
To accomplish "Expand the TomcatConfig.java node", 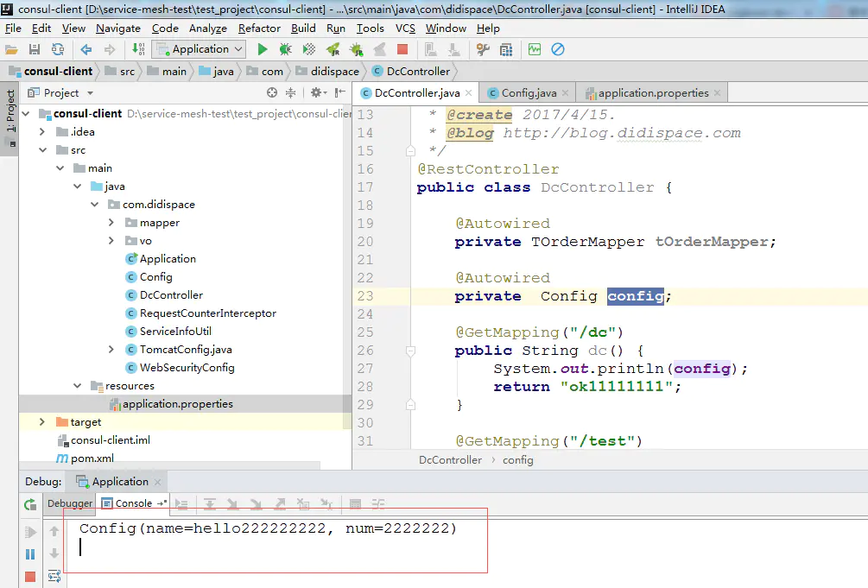I will [x=111, y=350].
